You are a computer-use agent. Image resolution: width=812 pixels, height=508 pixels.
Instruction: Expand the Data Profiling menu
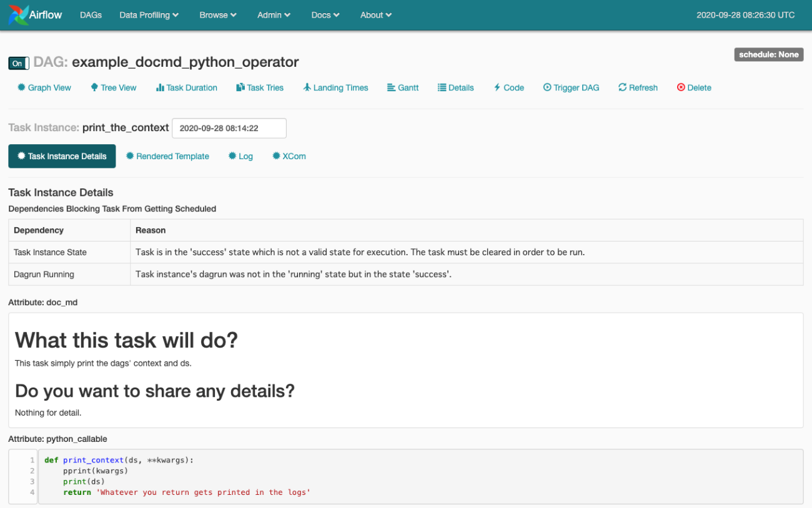point(149,15)
